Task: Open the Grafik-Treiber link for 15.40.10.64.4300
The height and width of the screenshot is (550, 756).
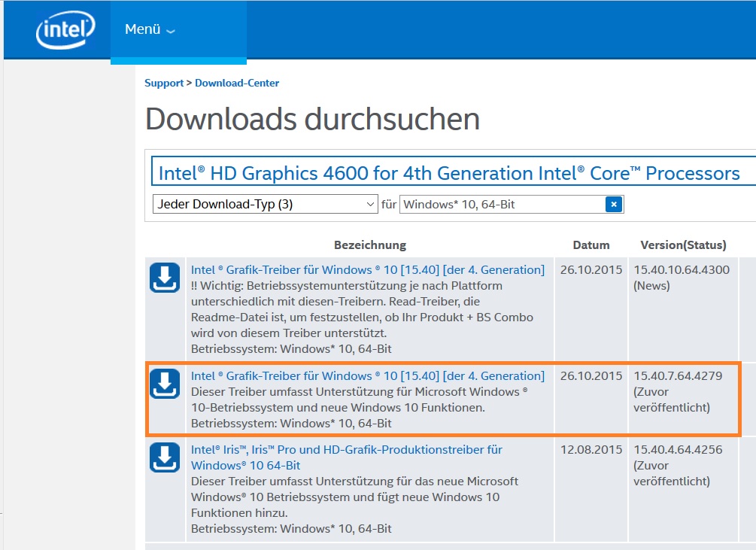Action: [x=368, y=269]
